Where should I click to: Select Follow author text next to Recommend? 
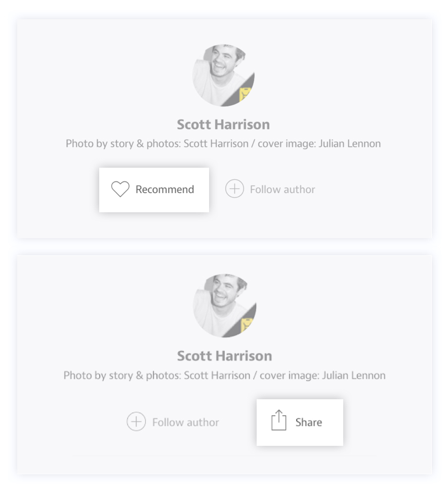tap(282, 189)
